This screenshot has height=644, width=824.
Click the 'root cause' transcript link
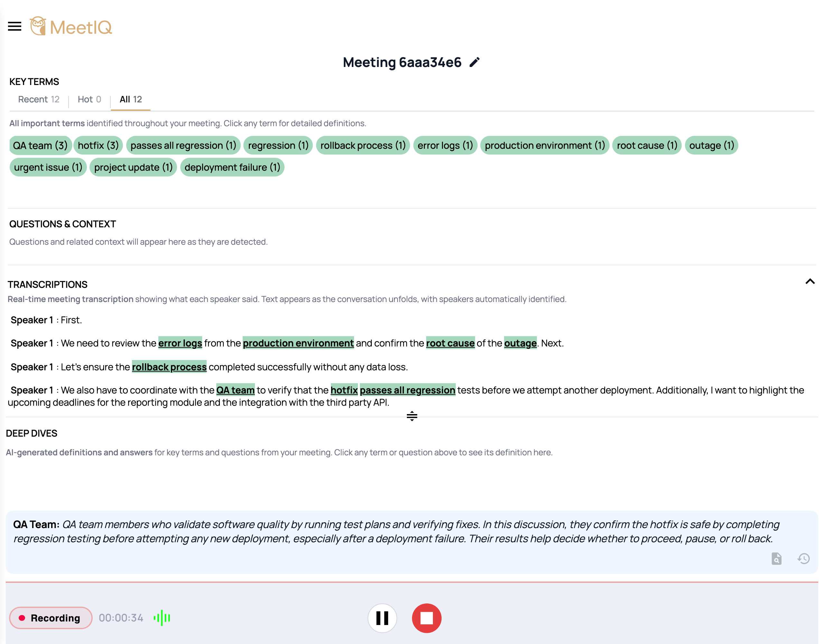coord(450,343)
